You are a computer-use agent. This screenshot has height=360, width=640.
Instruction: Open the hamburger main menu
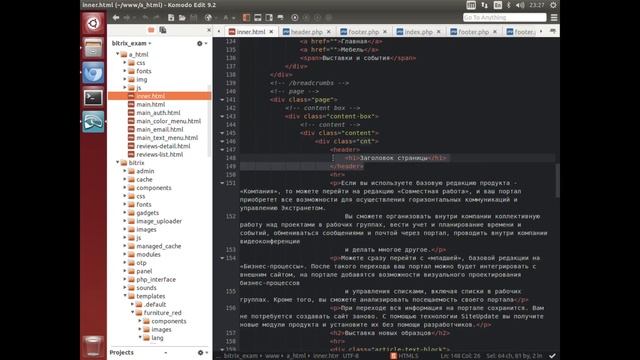[554, 18]
